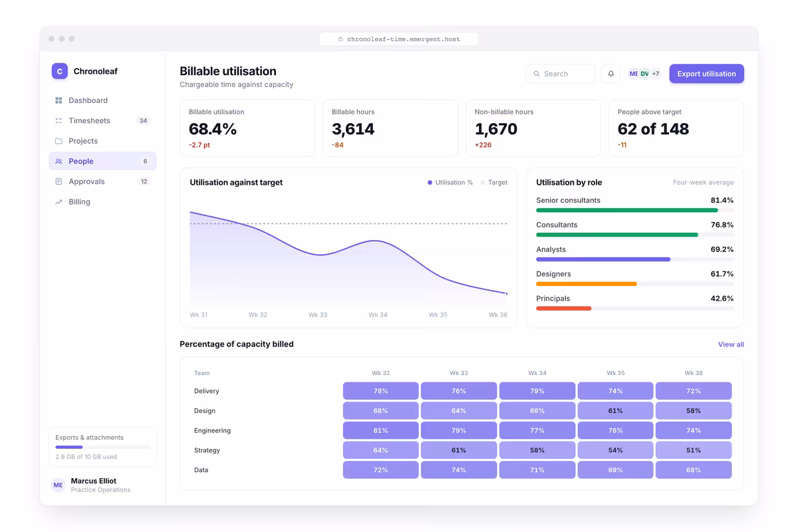798x532 pixels.
Task: Toggle the Utilisation % legend item
Action: pos(450,182)
